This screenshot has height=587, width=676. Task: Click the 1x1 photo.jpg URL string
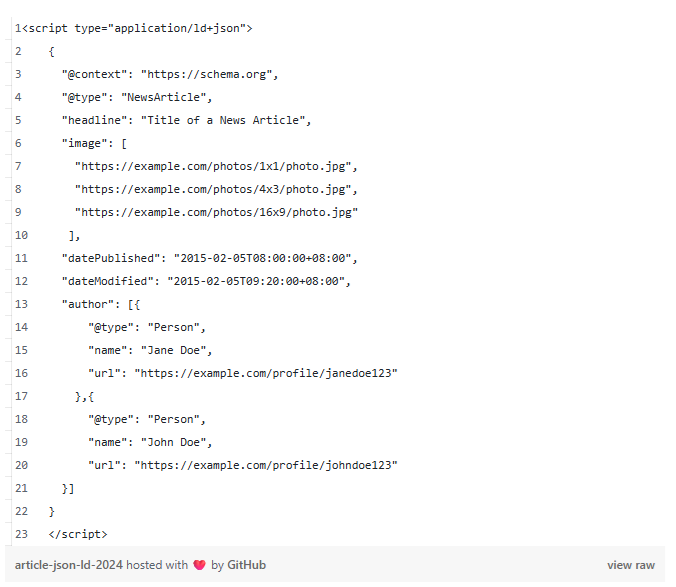pos(215,166)
